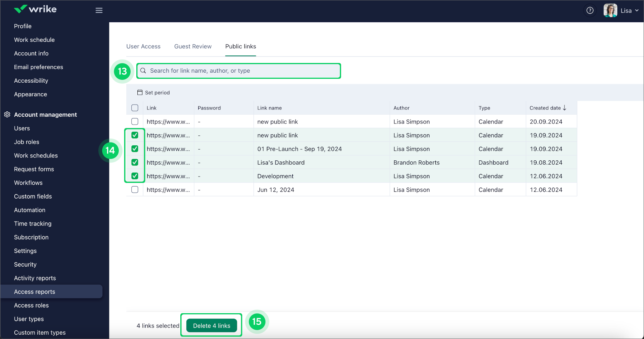Uncheck the Development link checkbox
Screen dimensions: 644x339
135,176
